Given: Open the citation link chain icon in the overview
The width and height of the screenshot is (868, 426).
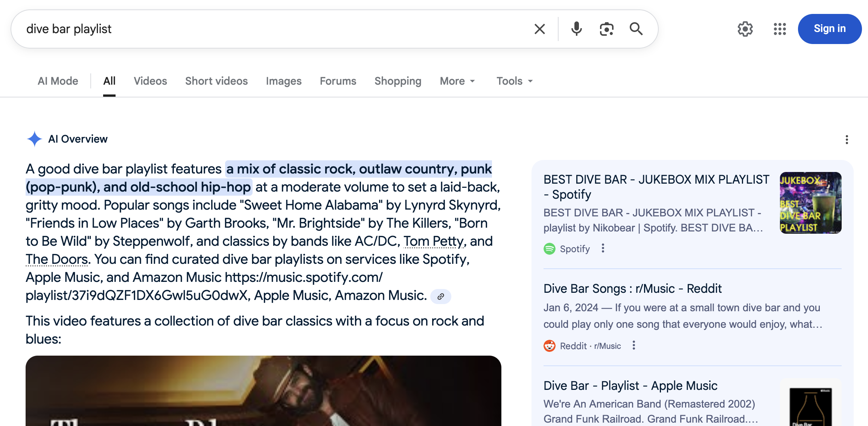Looking at the screenshot, I should 441,297.
